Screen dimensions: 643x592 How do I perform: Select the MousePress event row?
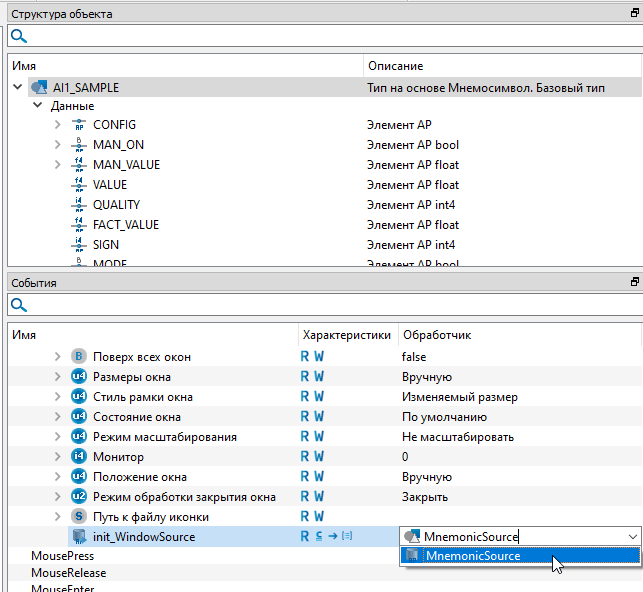[x=62, y=555]
